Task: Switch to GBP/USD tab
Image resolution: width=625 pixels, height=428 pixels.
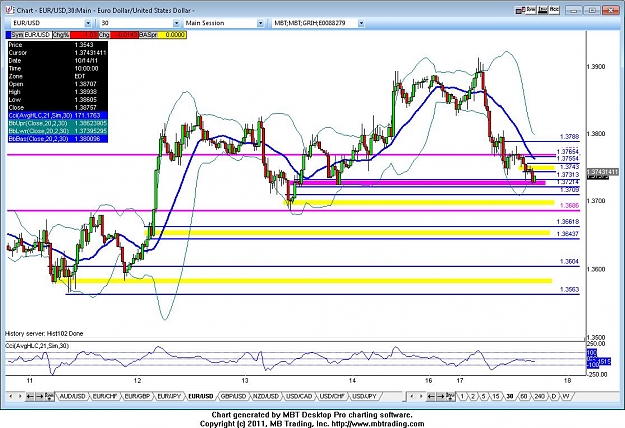Action: (x=233, y=397)
